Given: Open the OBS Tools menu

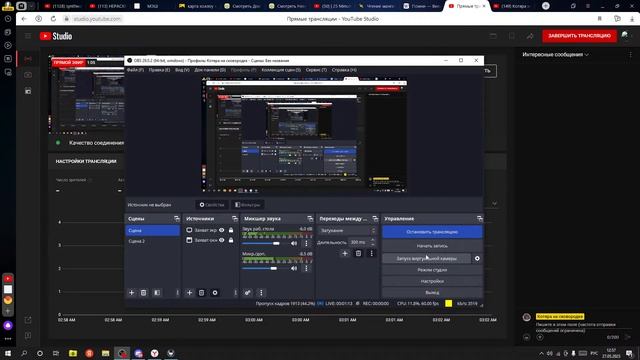Looking at the screenshot, I should pyautogui.click(x=316, y=70).
